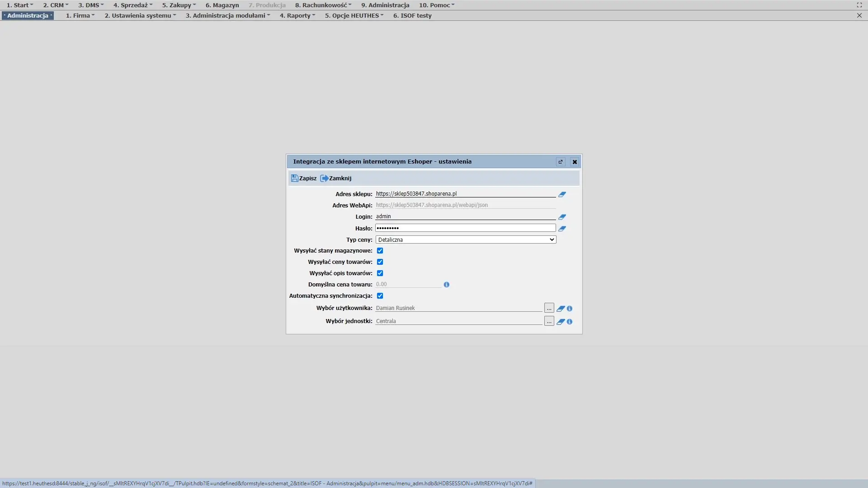This screenshot has width=868, height=488.
Task: Clear the Adres sklepu field with eraser icon
Action: 562,194
